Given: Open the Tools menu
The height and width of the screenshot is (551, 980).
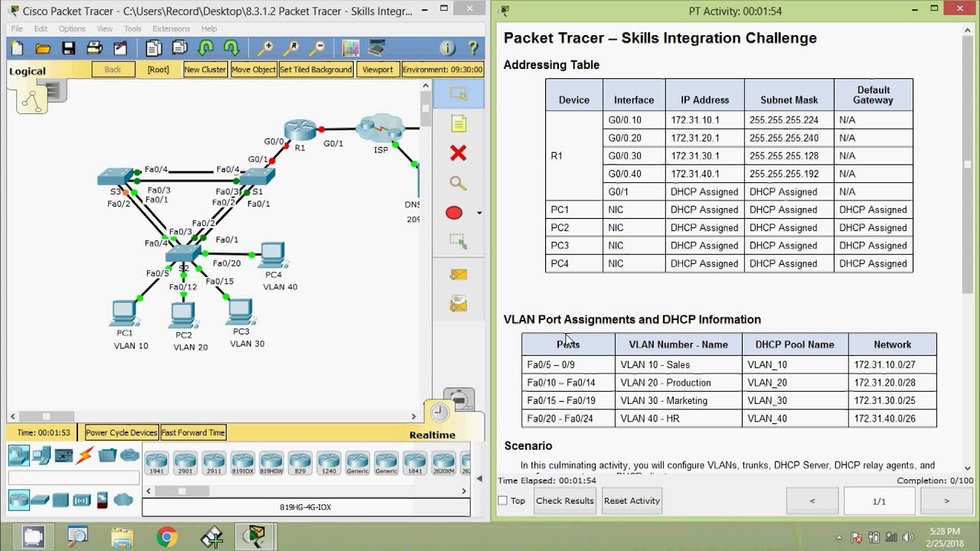Looking at the screenshot, I should pyautogui.click(x=132, y=28).
